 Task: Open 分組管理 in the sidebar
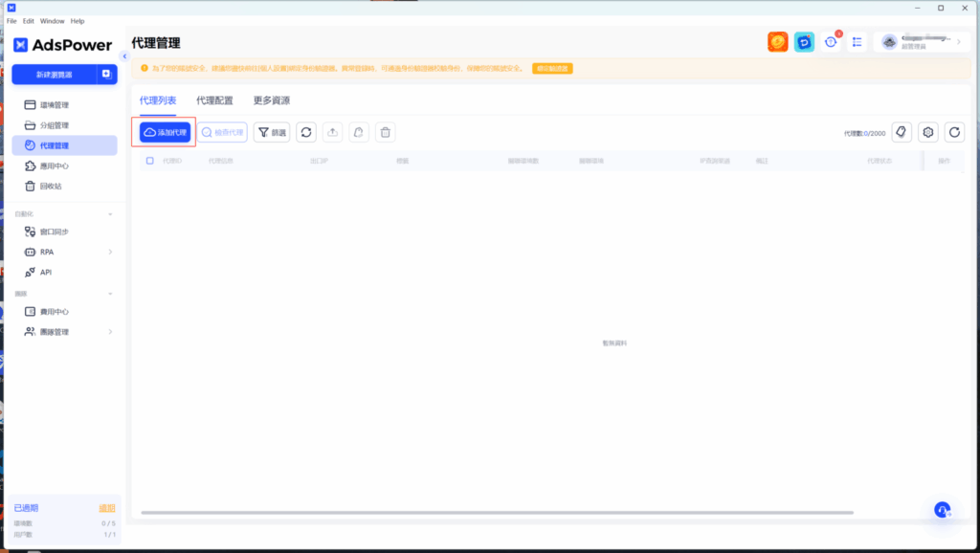[64, 125]
